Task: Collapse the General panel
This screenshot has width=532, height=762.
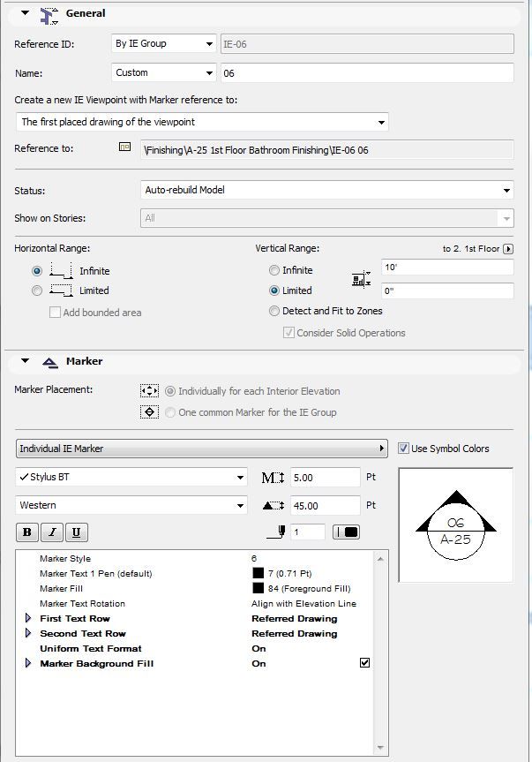Action: tap(26, 13)
